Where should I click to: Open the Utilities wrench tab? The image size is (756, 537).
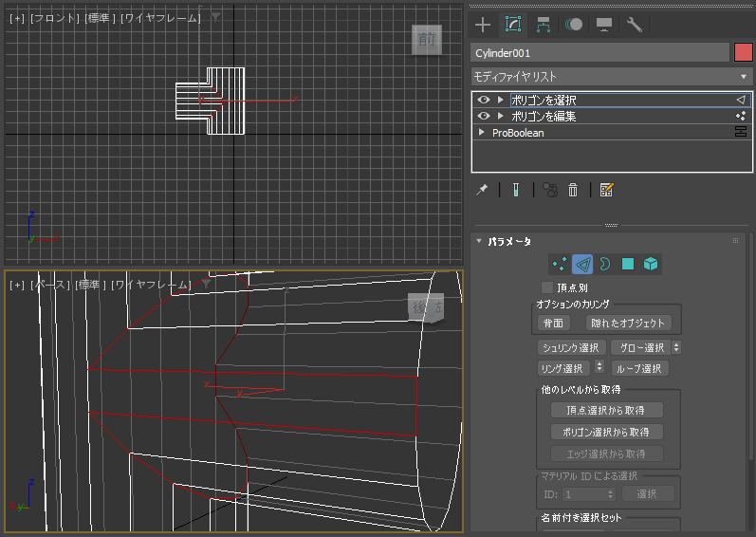pos(634,25)
